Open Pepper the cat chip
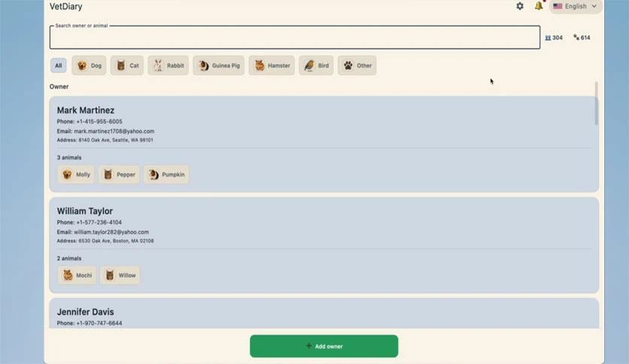629x364 pixels. point(119,174)
